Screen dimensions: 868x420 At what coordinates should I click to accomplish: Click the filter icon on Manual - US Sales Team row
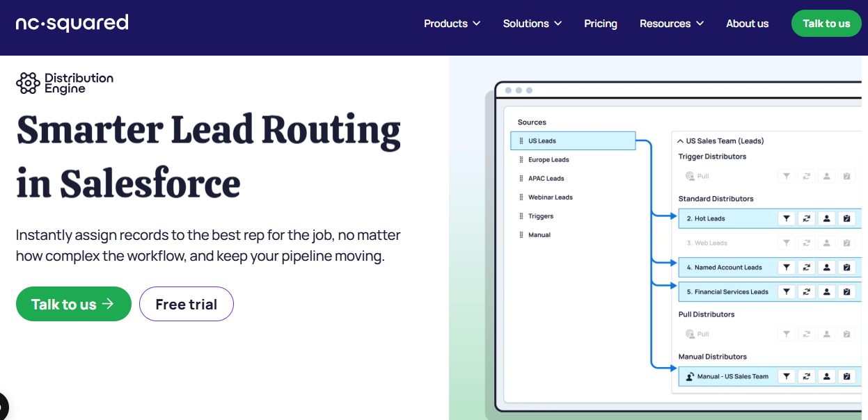(x=787, y=376)
